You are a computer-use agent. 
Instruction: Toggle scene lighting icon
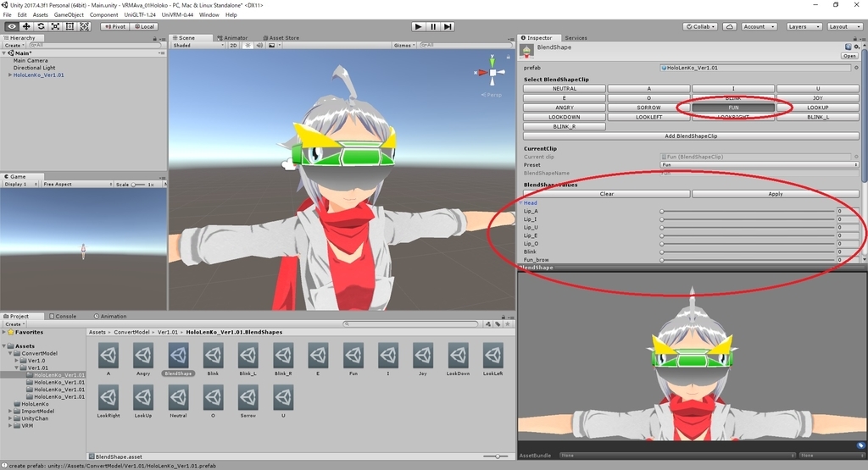248,46
